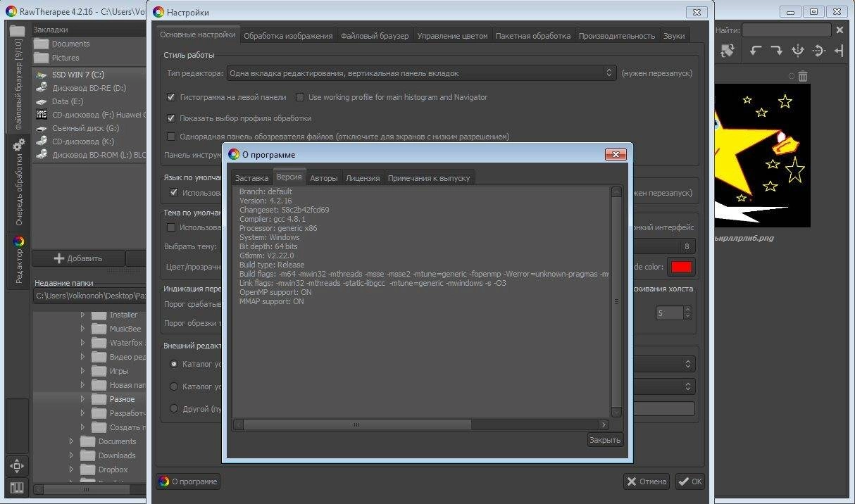Toggle Гистограмма на левой панели checkbox
The image size is (855, 504).
pos(171,97)
